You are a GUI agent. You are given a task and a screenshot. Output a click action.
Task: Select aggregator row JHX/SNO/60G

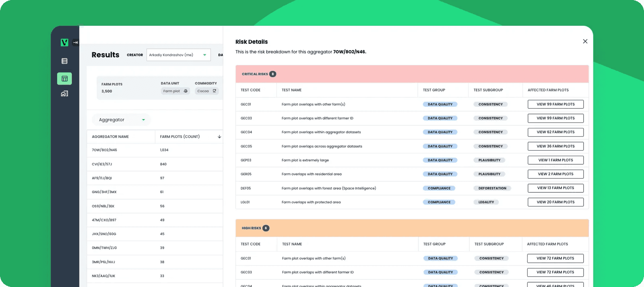click(155, 234)
